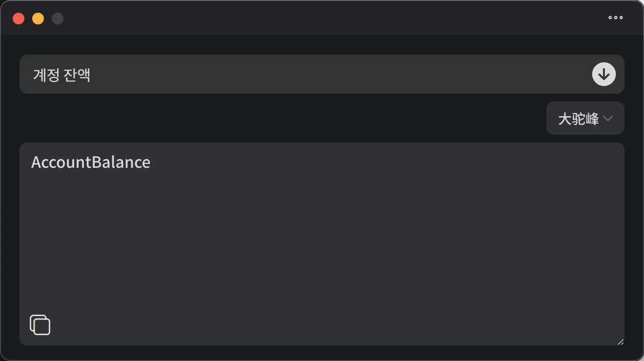
Task: Tap the downward arrow icon next to the input
Action: tap(604, 74)
